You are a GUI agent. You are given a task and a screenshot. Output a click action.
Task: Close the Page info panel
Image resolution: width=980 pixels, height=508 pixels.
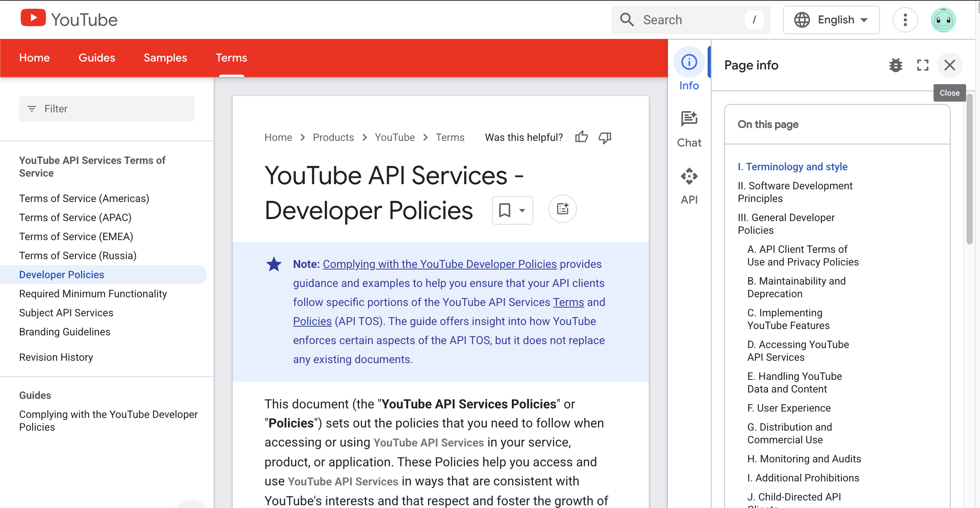tap(949, 65)
